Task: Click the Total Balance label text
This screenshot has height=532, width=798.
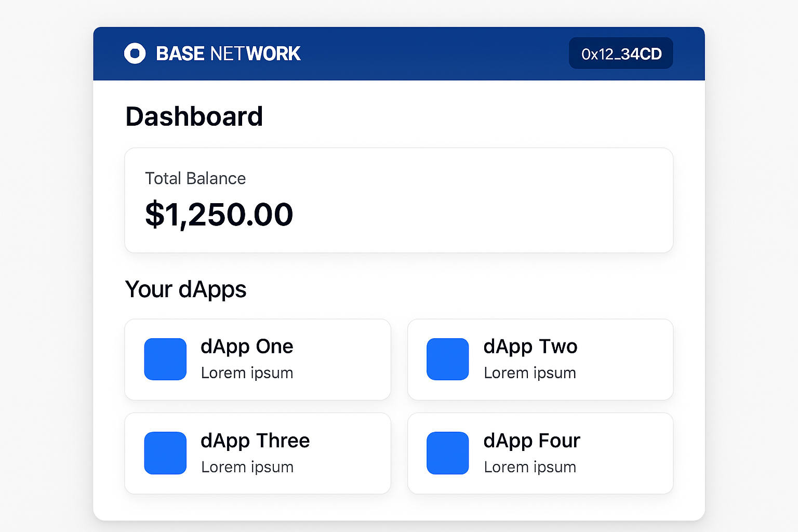Action: click(195, 178)
